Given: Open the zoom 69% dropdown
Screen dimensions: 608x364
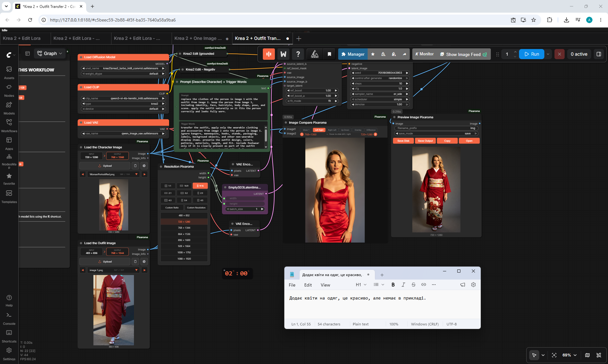Looking at the screenshot, I should [570, 355].
